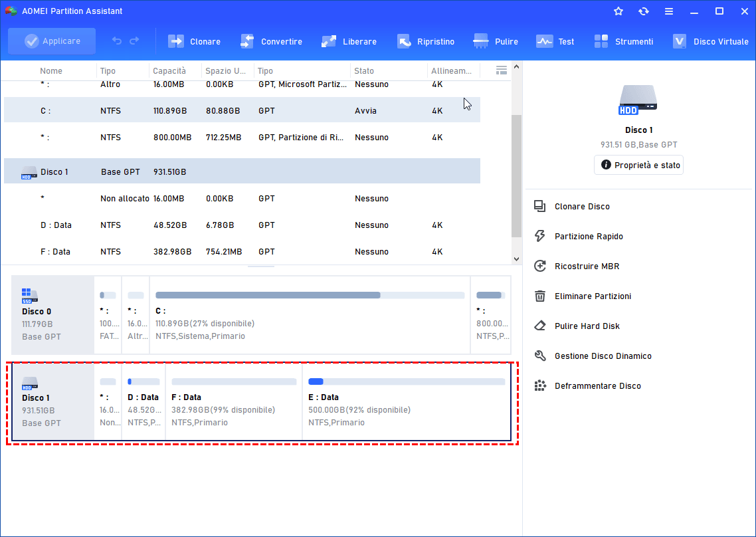This screenshot has width=756, height=537.
Task: Click the E : Data usage bar in Disco 1
Action: point(407,381)
